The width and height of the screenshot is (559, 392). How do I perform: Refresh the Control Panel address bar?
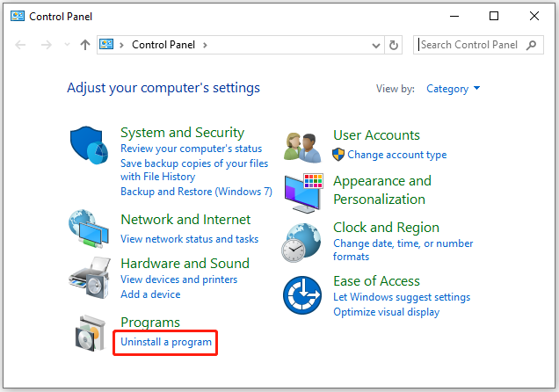coord(394,45)
